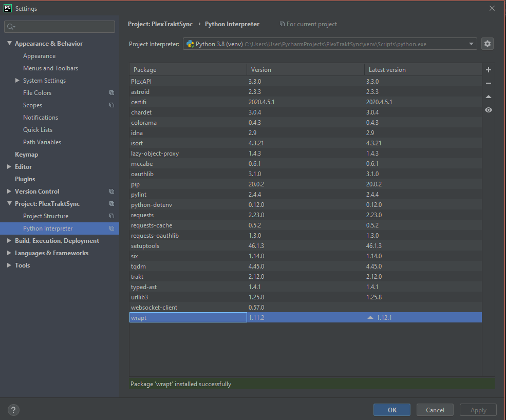Expand the System Settings node
Image resolution: width=506 pixels, height=420 pixels.
17,80
